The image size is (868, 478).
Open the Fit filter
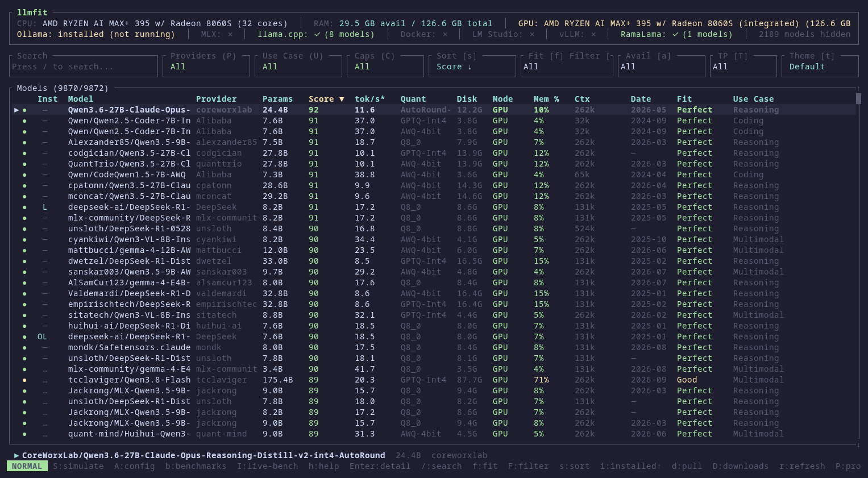[567, 66]
